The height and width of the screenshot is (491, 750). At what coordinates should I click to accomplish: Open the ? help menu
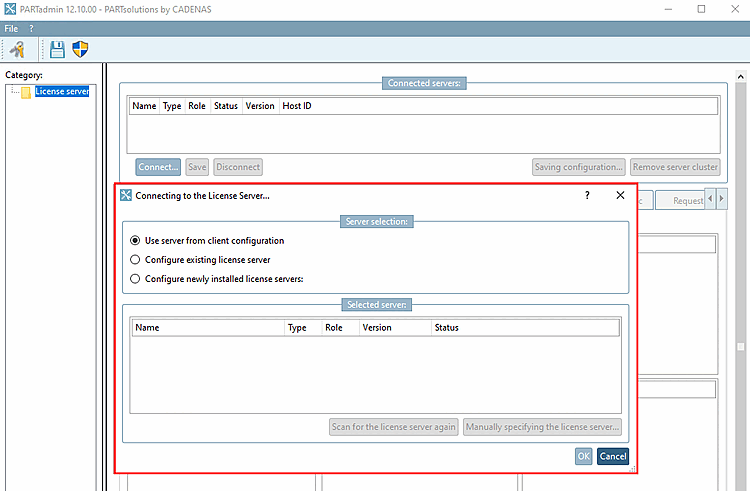(x=31, y=29)
